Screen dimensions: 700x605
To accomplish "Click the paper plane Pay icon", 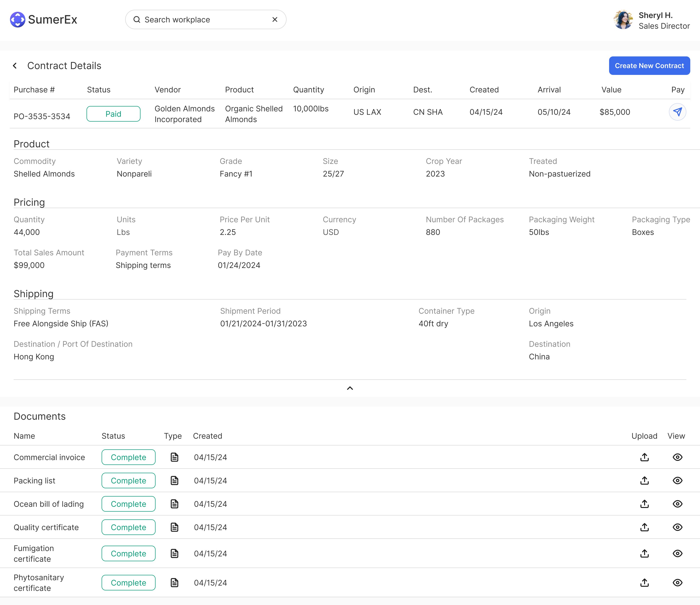I will click(x=677, y=112).
